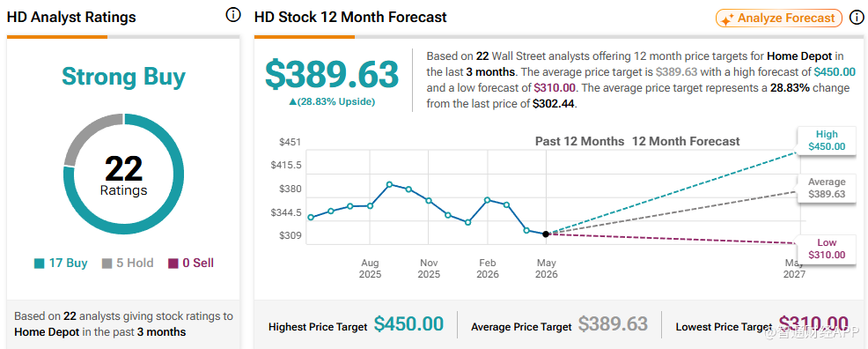Click the HD Stock 12 Month Forecast heading
The image size is (868, 349).
(x=350, y=17)
